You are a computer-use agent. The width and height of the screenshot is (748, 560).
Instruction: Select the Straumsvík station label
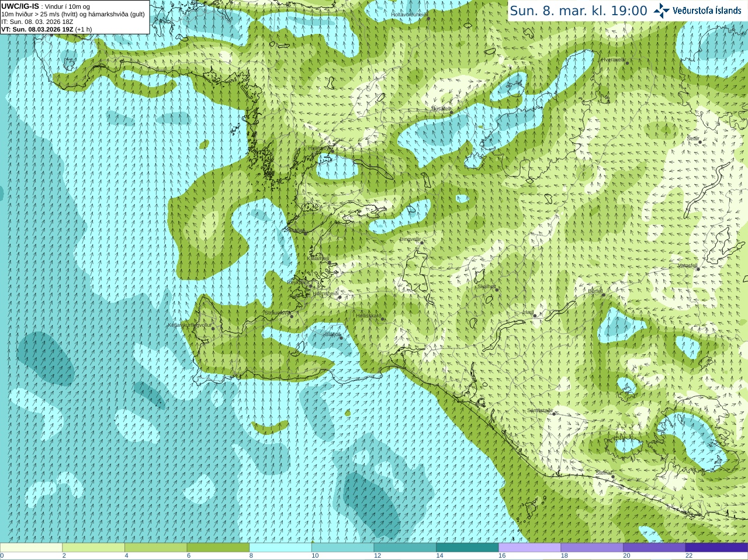coord(277,313)
